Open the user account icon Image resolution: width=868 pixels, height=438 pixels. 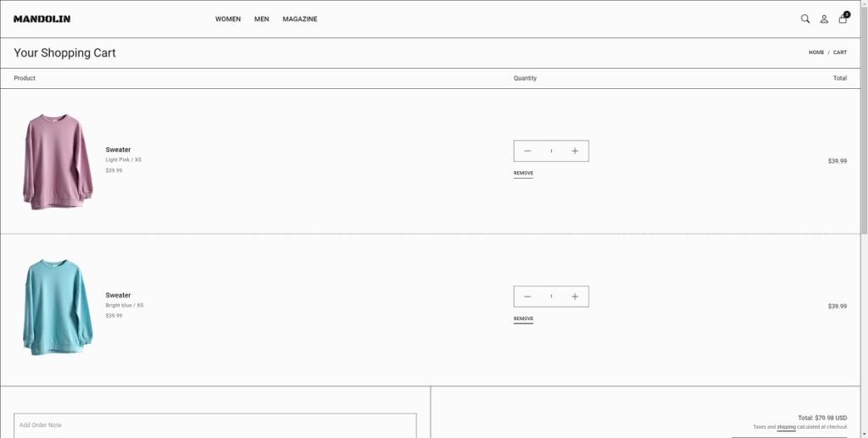coord(824,19)
